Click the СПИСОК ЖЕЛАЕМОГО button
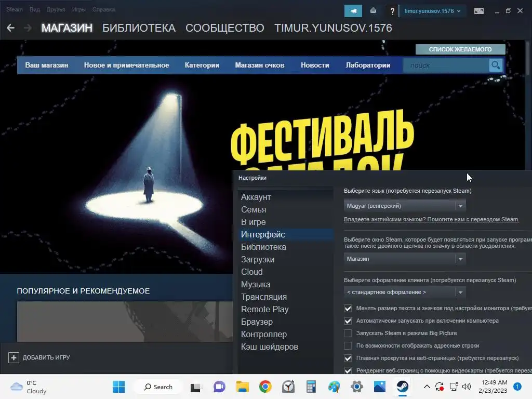 460,49
